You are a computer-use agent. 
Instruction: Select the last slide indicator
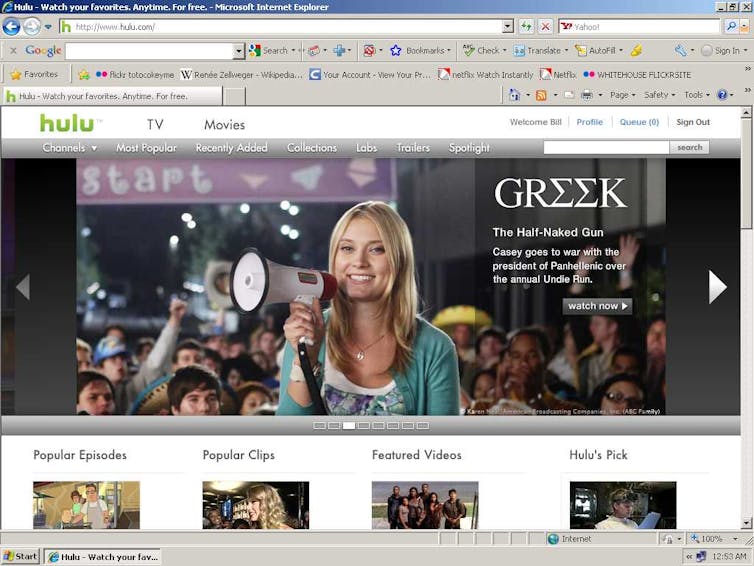(x=423, y=426)
